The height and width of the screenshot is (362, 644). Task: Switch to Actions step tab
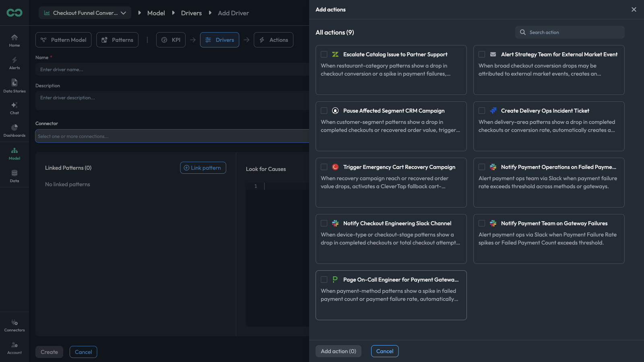[274, 40]
